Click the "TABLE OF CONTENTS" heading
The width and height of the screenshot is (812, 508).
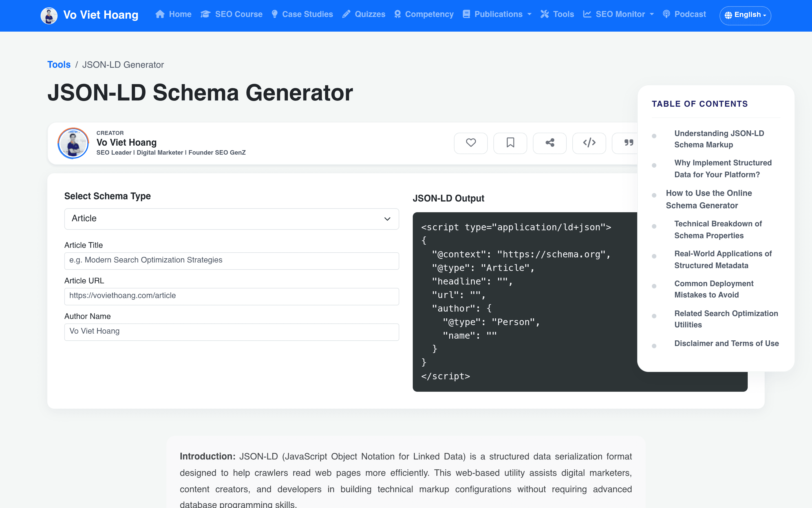700,104
